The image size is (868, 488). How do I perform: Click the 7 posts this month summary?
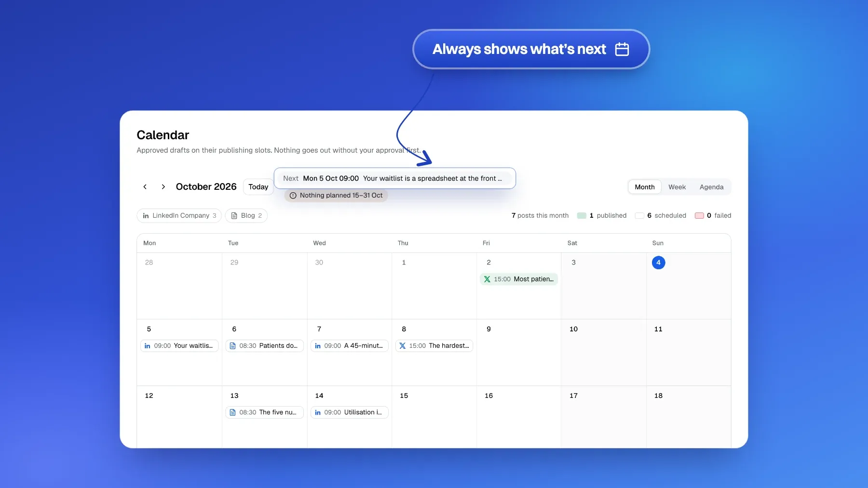(x=540, y=215)
